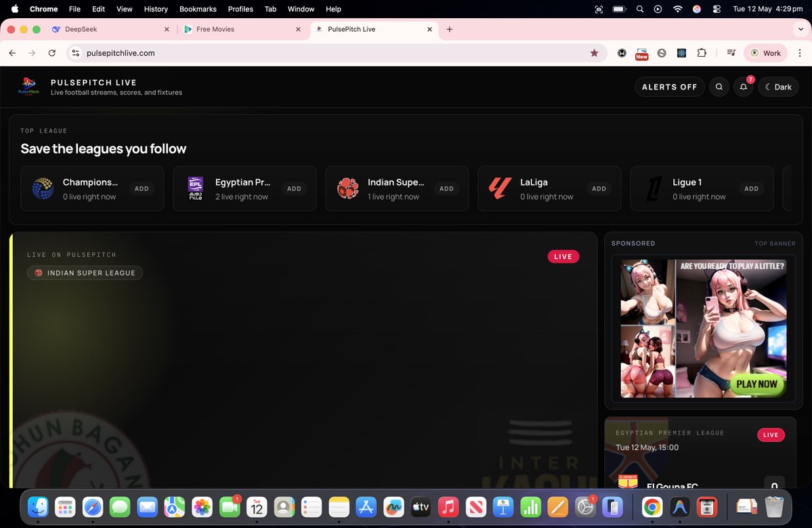Image resolution: width=812 pixels, height=528 pixels.
Task: Open Wi-Fi status in menu bar
Action: coord(677,9)
